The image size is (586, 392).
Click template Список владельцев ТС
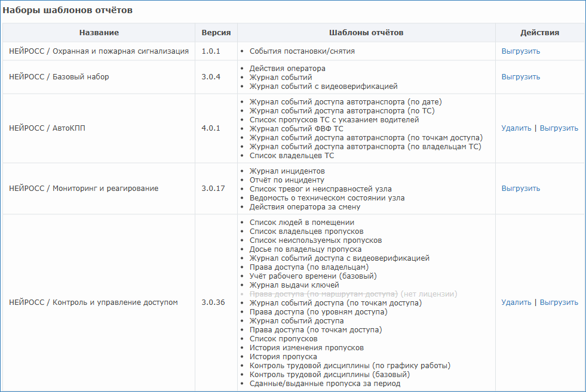point(292,156)
